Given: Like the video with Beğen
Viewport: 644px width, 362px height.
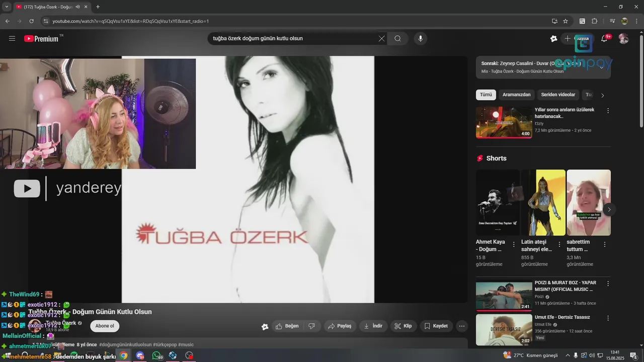Looking at the screenshot, I should point(287,326).
